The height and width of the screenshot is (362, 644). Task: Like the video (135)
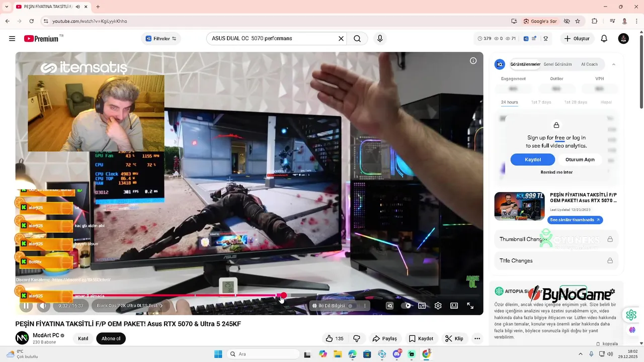coord(334,338)
